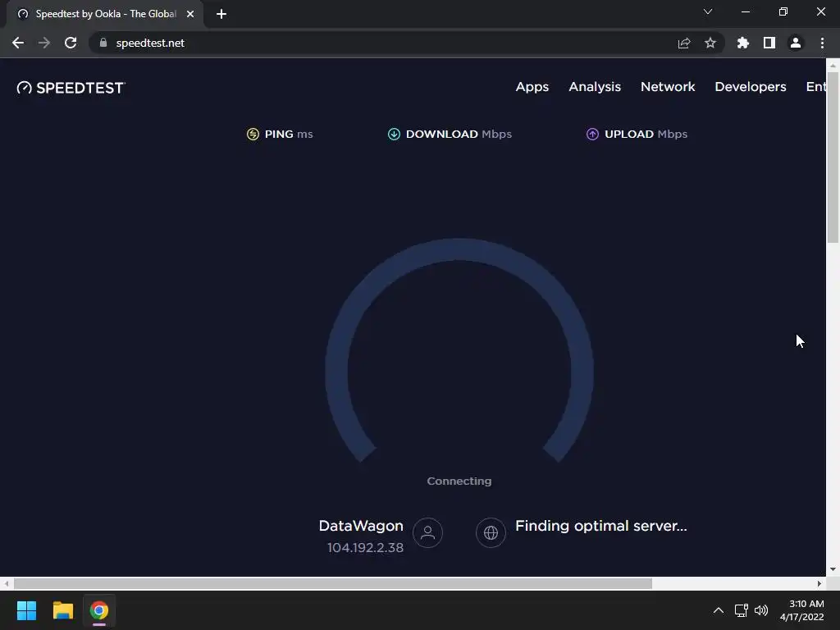Click the Connecting status label

pyautogui.click(x=459, y=481)
